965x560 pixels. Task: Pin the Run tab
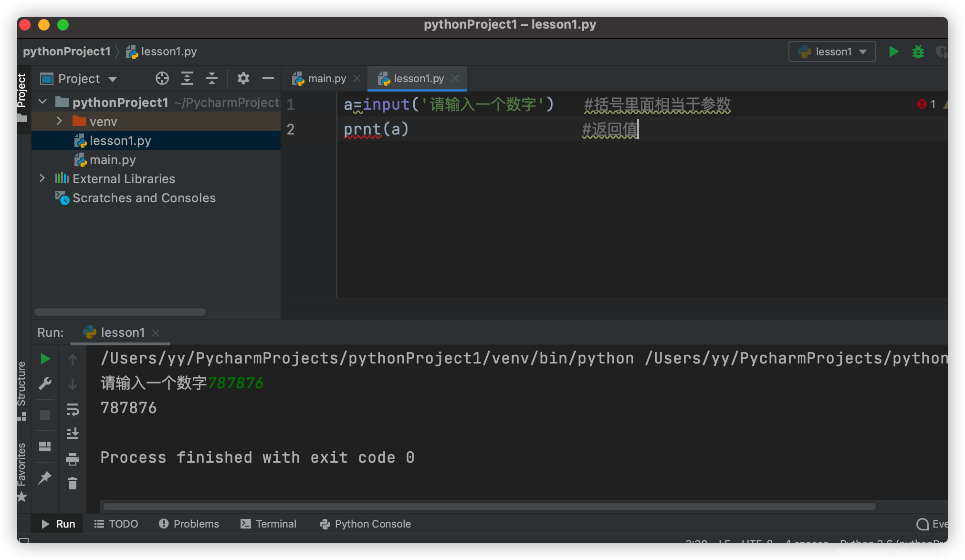[45, 477]
